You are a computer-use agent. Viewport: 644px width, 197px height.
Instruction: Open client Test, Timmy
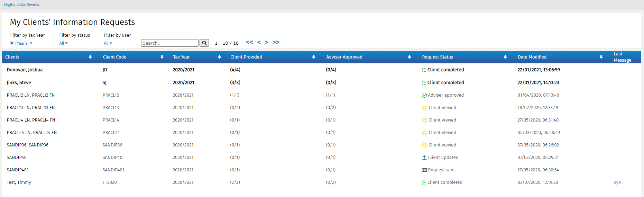point(19,182)
